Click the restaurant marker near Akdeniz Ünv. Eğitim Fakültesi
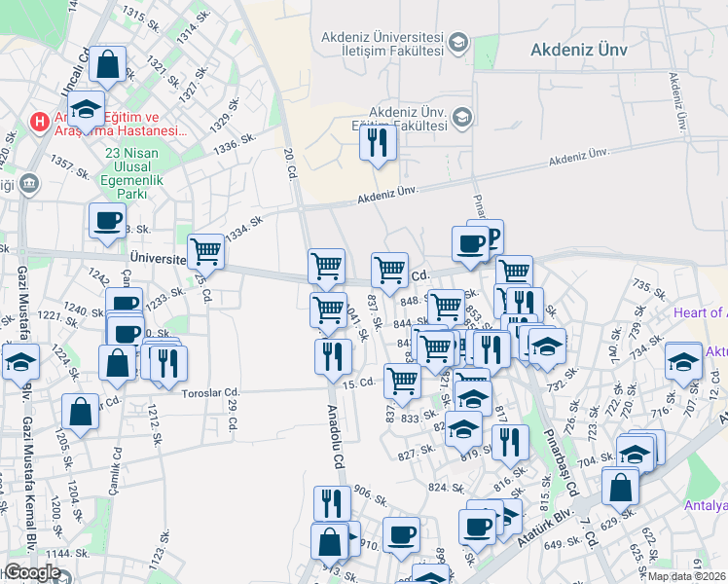Viewport: 728px width, 584px height. click(x=378, y=146)
